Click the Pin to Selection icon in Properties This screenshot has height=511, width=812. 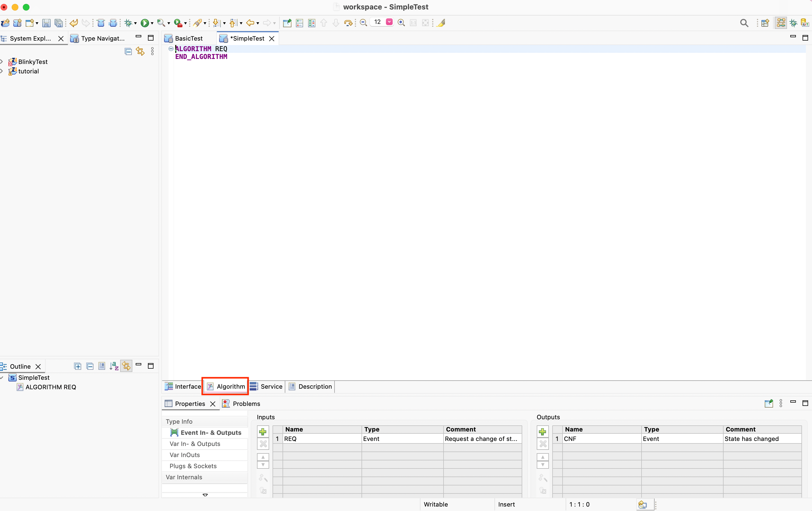[769, 403]
